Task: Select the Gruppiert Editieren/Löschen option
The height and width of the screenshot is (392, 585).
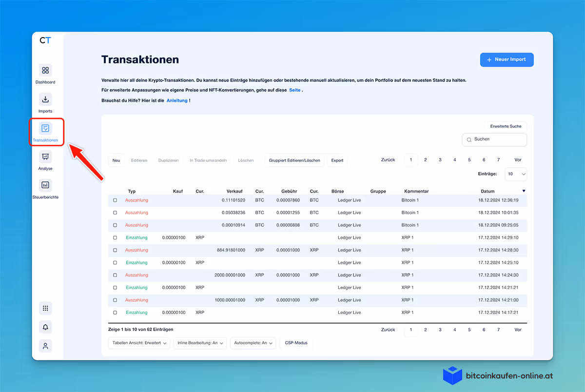Action: [294, 160]
